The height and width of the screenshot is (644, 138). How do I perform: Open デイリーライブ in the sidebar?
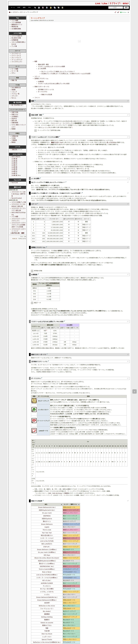[x=16, y=55]
